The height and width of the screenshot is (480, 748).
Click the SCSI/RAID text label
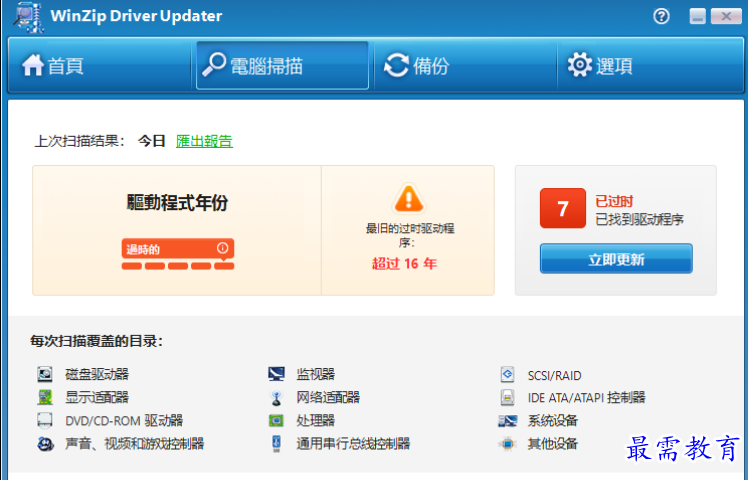[x=554, y=376]
